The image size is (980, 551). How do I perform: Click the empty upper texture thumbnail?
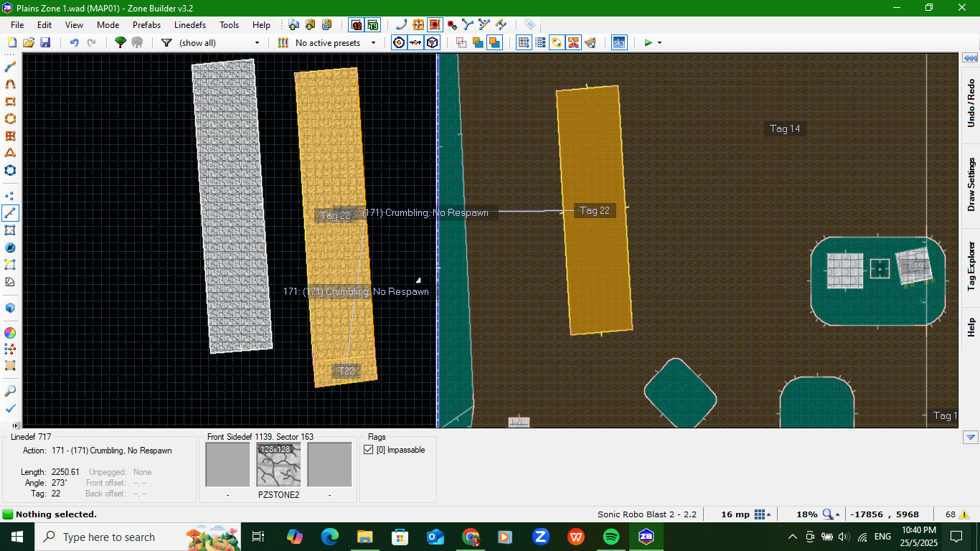pos(227,465)
